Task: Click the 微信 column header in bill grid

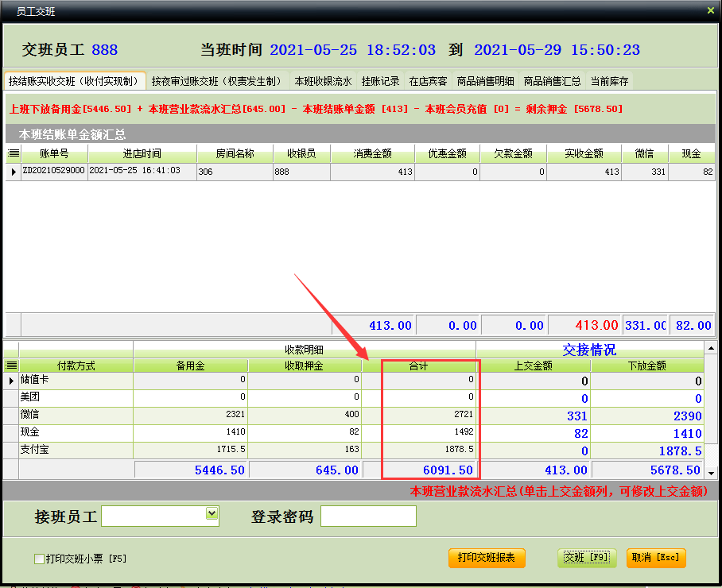Action: pyautogui.click(x=644, y=153)
